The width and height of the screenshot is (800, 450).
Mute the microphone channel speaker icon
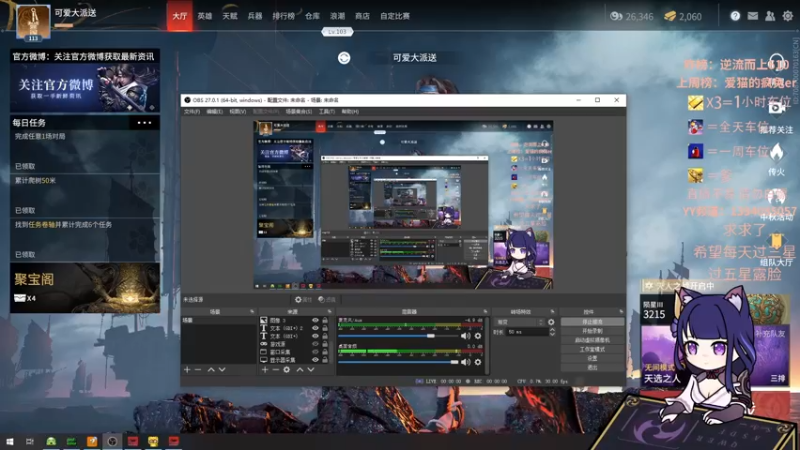pyautogui.click(x=465, y=336)
